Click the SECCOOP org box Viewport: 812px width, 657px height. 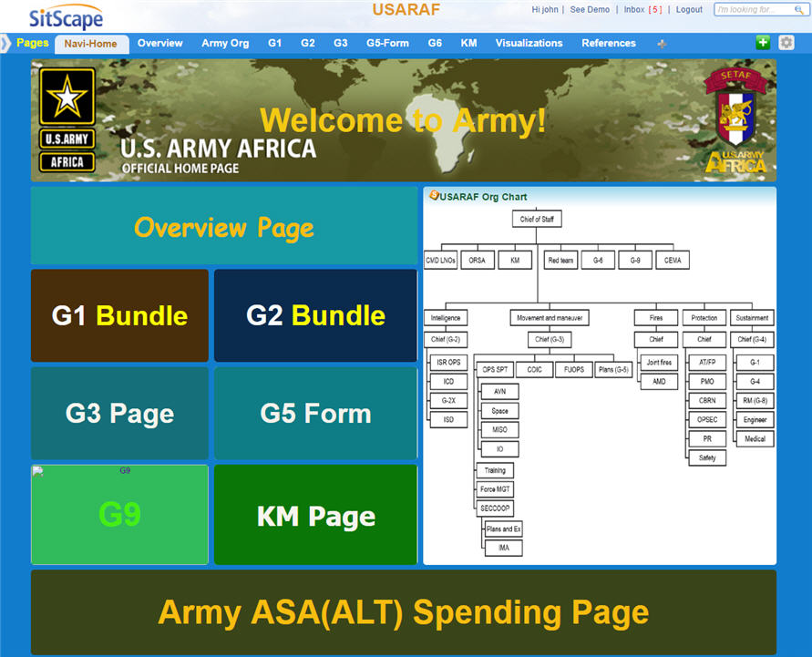pyautogui.click(x=495, y=508)
